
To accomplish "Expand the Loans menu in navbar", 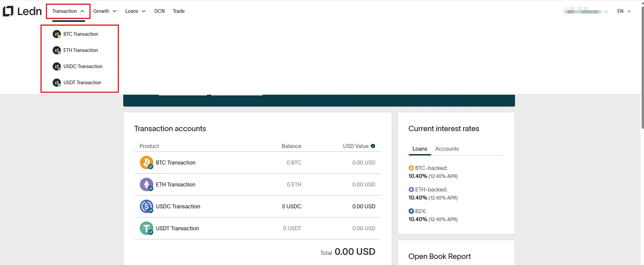I will pos(135,11).
